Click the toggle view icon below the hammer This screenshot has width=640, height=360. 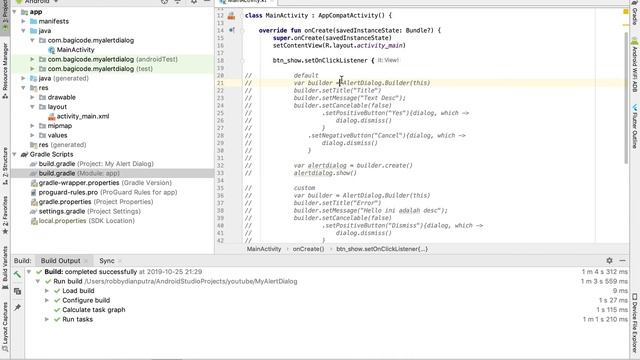(x=17, y=291)
